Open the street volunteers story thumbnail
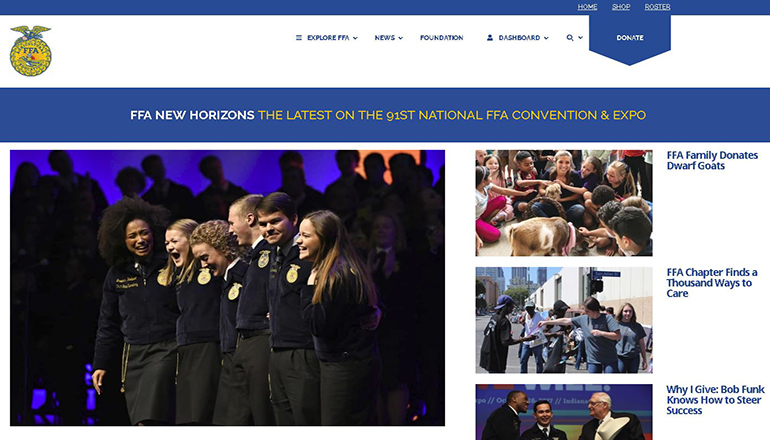770x440 pixels. (564, 320)
